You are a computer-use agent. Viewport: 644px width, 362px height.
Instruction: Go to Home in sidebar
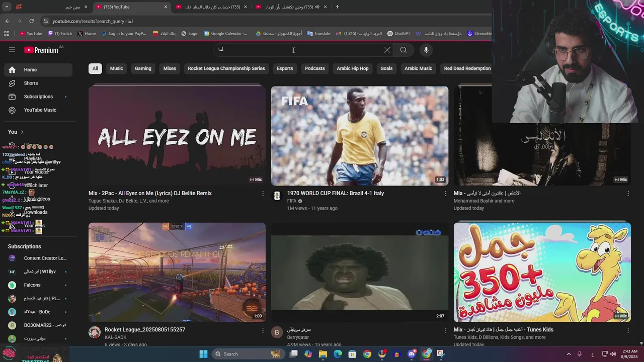(x=38, y=70)
